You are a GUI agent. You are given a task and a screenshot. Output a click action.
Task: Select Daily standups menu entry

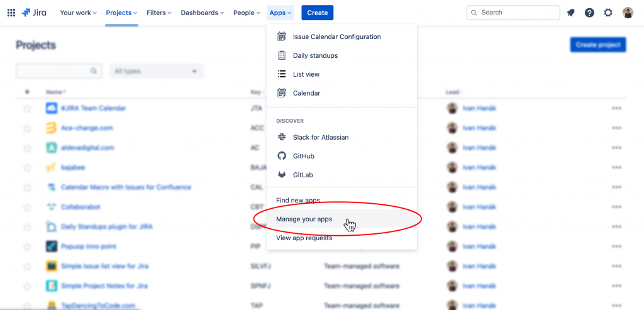(341, 55)
